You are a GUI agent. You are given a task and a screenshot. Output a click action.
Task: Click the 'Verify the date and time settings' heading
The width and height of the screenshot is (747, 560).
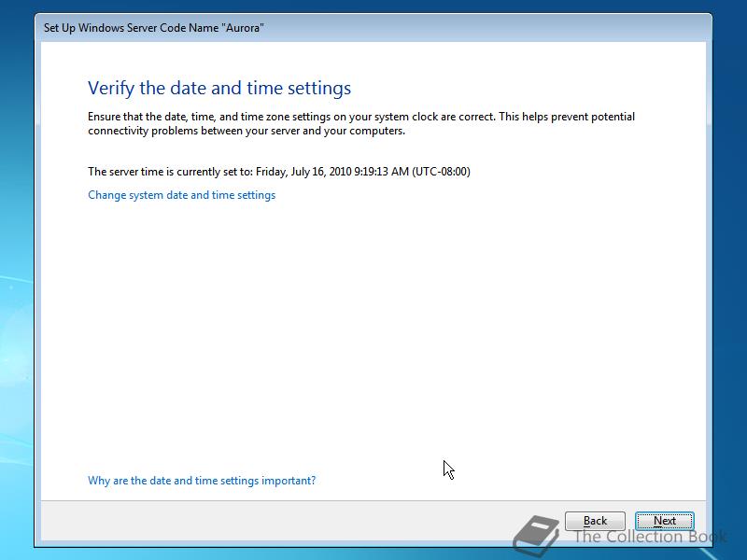point(219,88)
